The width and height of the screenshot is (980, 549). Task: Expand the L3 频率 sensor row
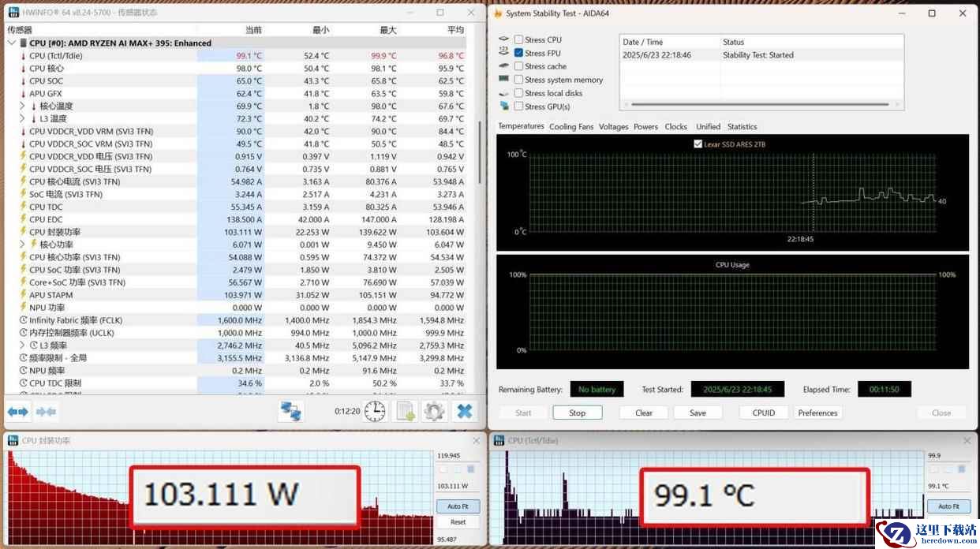point(22,345)
